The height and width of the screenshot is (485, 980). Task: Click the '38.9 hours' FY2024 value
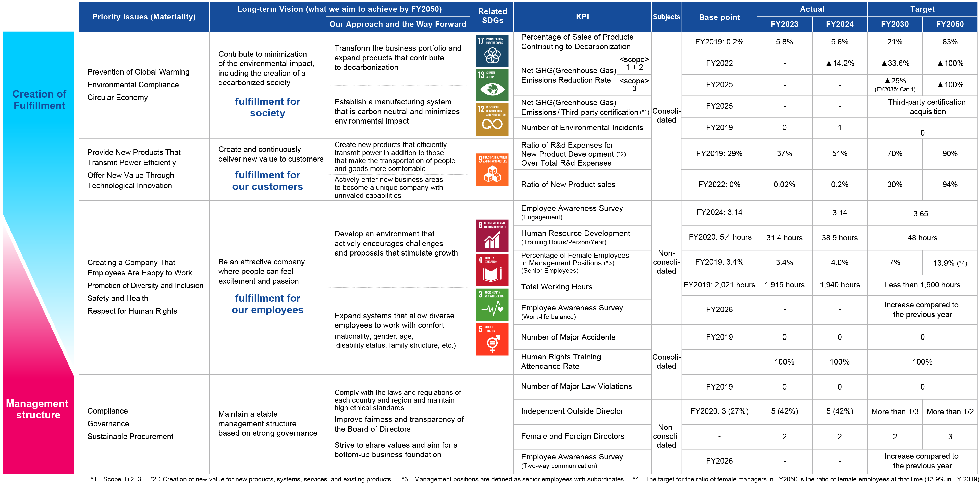pos(840,238)
